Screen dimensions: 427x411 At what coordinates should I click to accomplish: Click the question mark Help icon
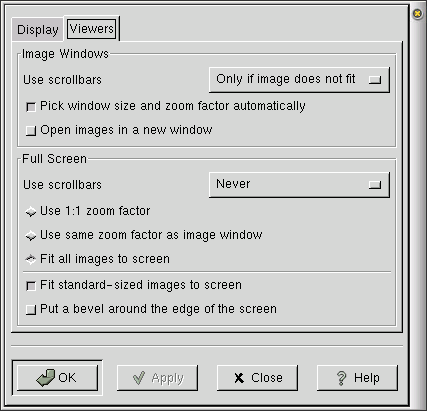pyautogui.click(x=342, y=378)
